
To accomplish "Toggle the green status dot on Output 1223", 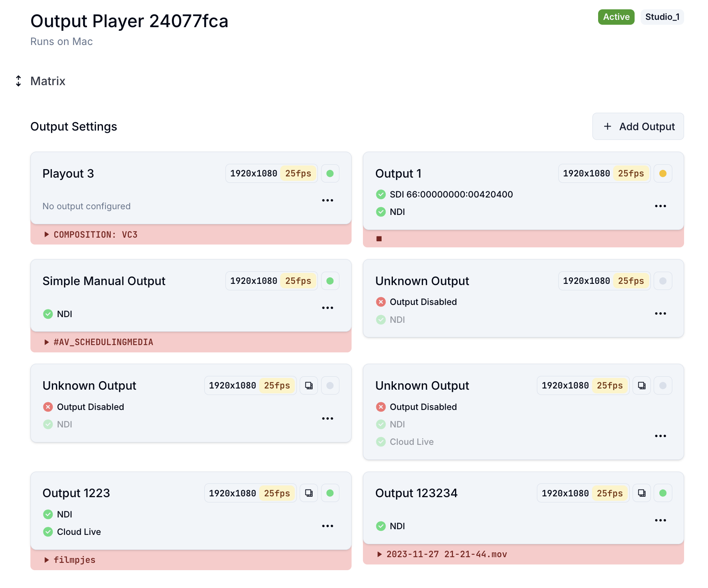I will [330, 493].
